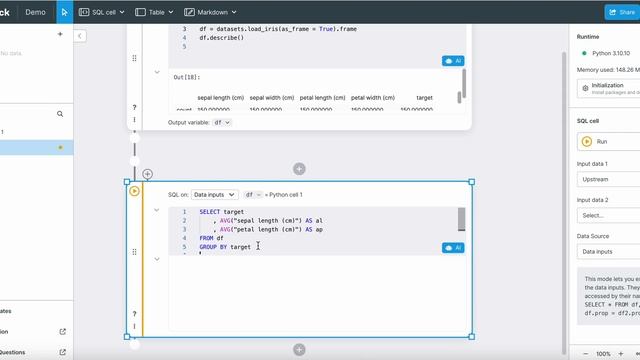Screen dimensions: 640x360
Task: Zoom in with the plus button
Action: pyautogui.click(x=621, y=354)
